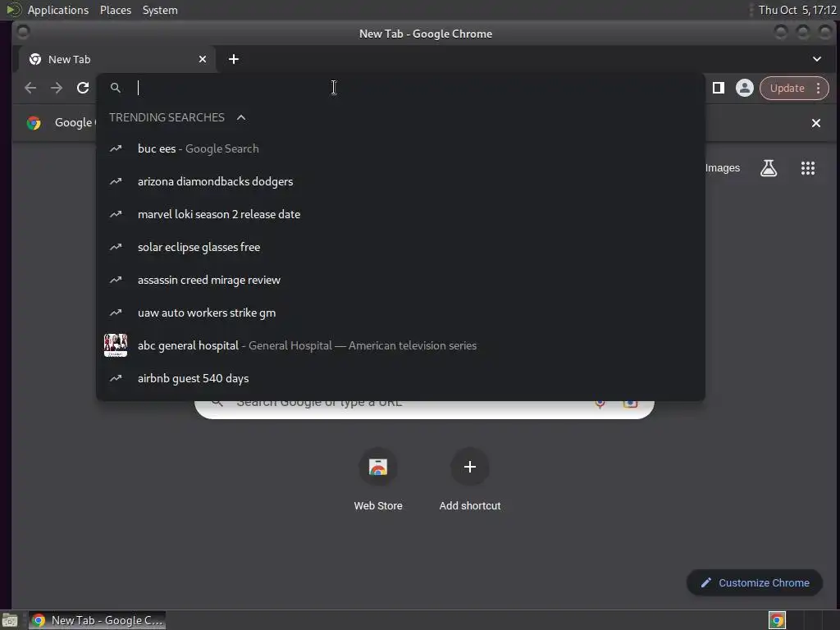Select 'arizona diamondbacks dodgers' suggestion
Screen dimensions: 840x630
pos(400,181)
